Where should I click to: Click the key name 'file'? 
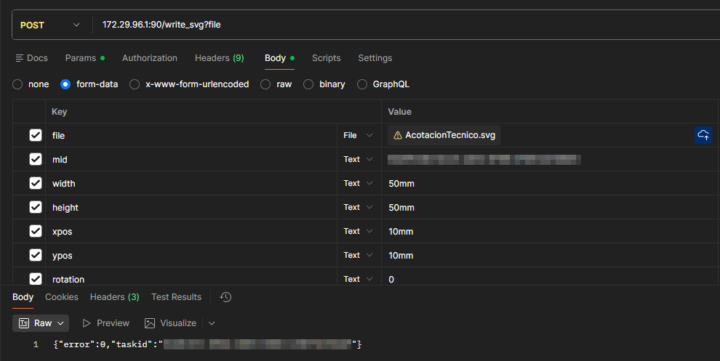pos(58,135)
